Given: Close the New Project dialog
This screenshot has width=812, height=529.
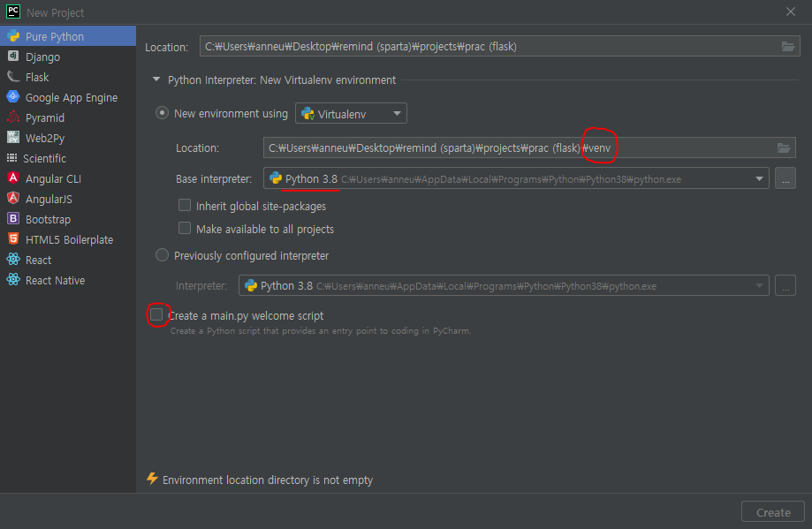Looking at the screenshot, I should point(791,11).
